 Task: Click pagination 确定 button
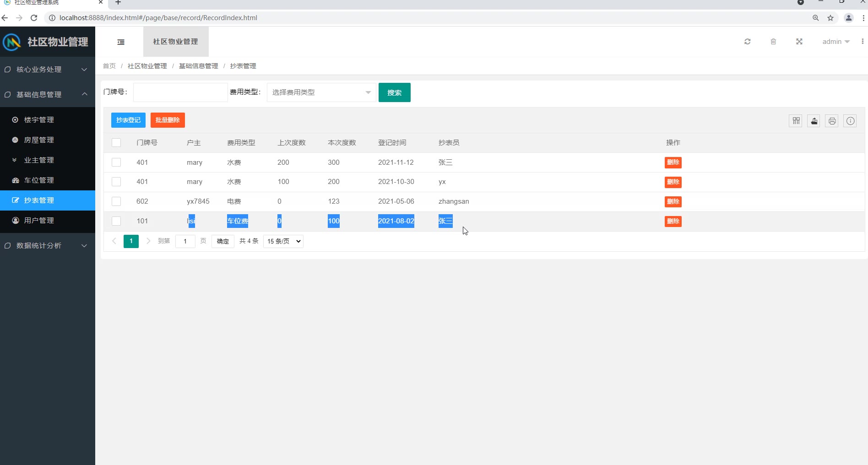(223, 241)
